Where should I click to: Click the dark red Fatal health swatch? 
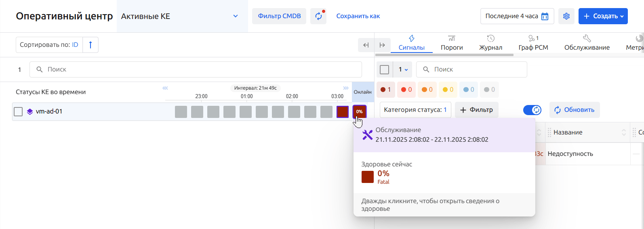coord(367,177)
